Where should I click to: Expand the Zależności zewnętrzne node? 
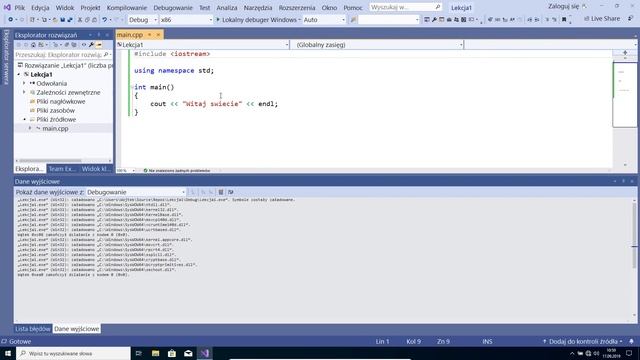click(x=24, y=92)
